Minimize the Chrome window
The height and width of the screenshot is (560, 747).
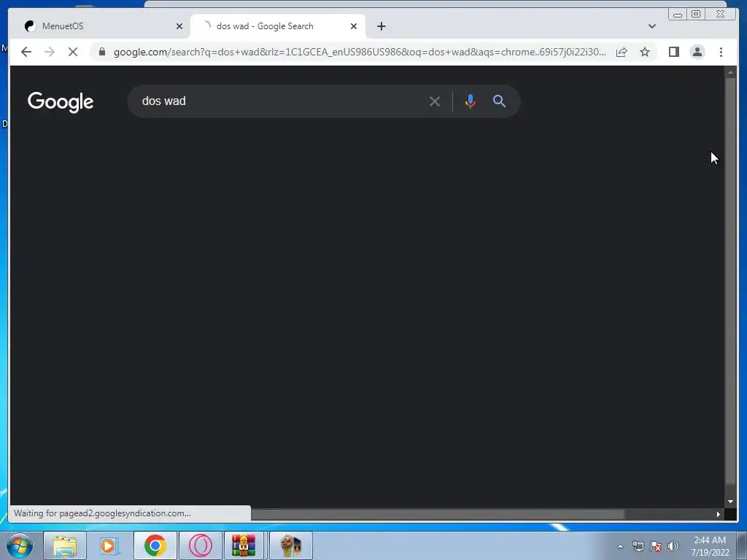(x=678, y=15)
